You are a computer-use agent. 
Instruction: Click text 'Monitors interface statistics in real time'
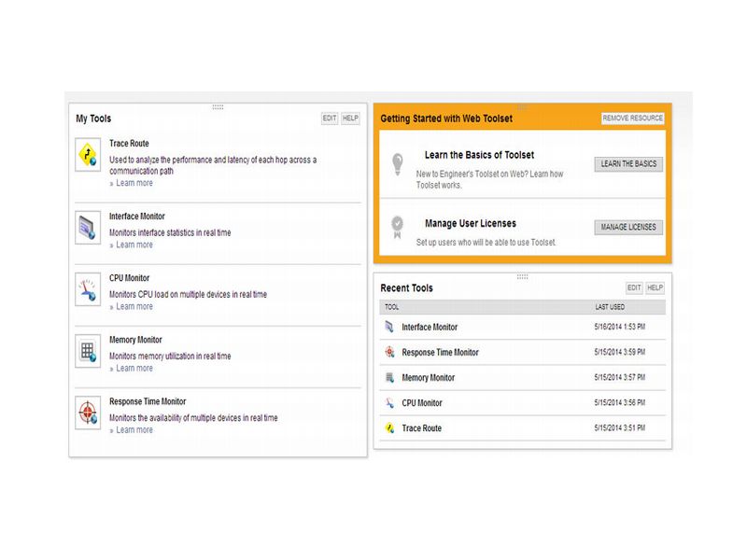coord(170,232)
